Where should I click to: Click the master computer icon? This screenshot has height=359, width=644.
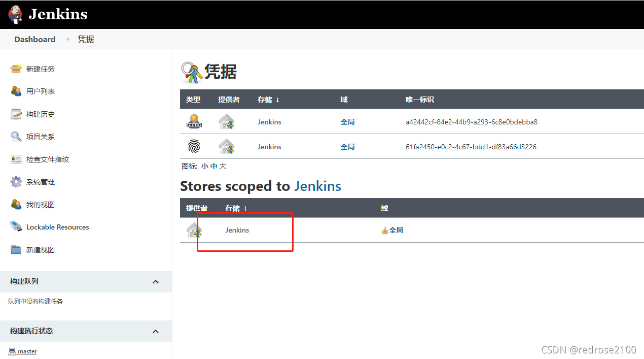point(12,351)
